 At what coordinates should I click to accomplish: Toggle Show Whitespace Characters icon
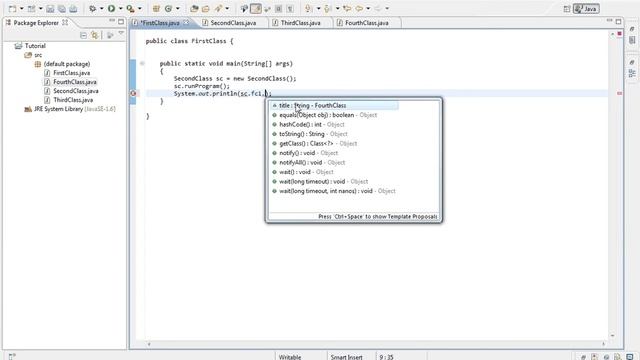290,9
